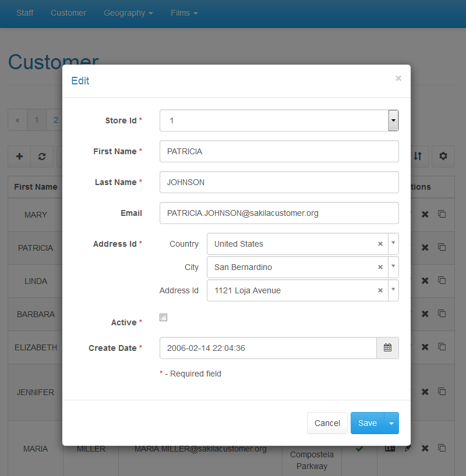
Task: Click into the Email input field
Action: coord(278,213)
